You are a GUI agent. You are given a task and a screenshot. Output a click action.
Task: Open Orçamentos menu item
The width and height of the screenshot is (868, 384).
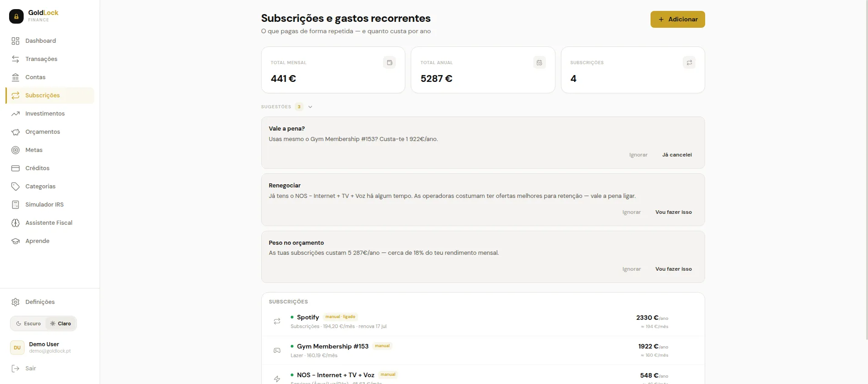(50, 132)
